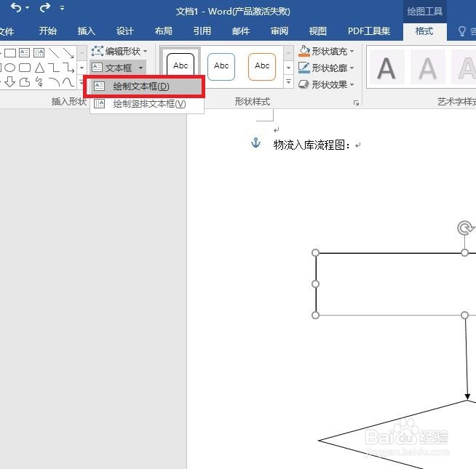This screenshot has height=469, width=476.
Task: Select the horizontal text box shape
Action: pos(24,53)
